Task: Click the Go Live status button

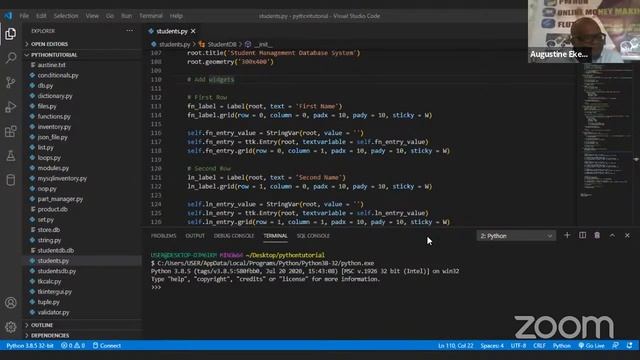Action: (591, 346)
